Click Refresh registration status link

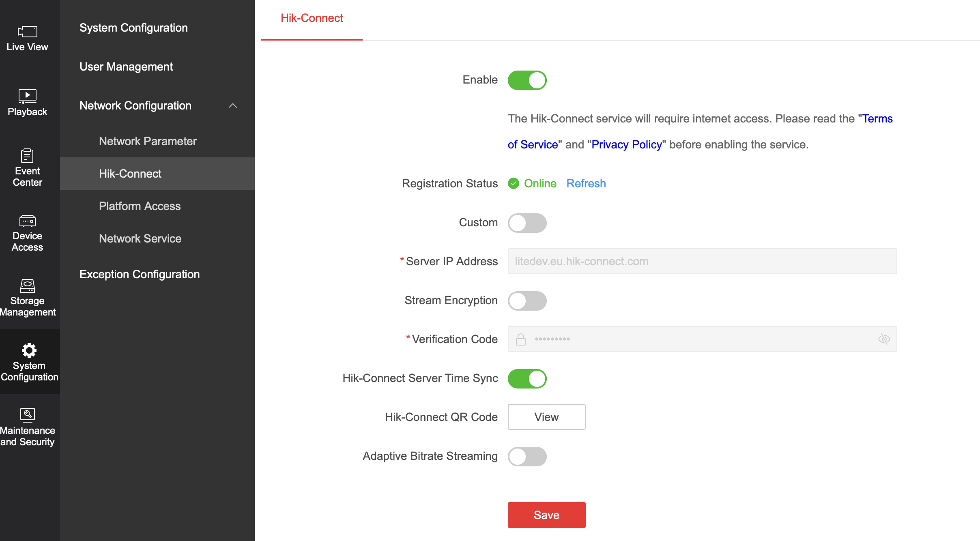pos(586,184)
